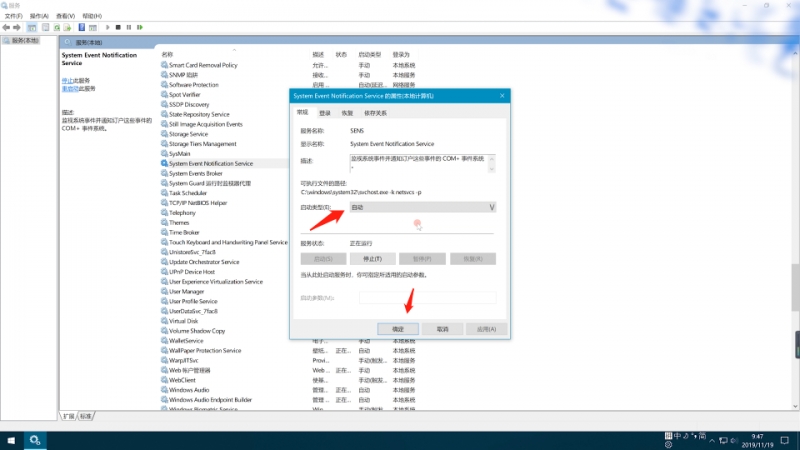The image size is (800, 450).
Task: Sort by the 名称 column header
Action: point(167,55)
